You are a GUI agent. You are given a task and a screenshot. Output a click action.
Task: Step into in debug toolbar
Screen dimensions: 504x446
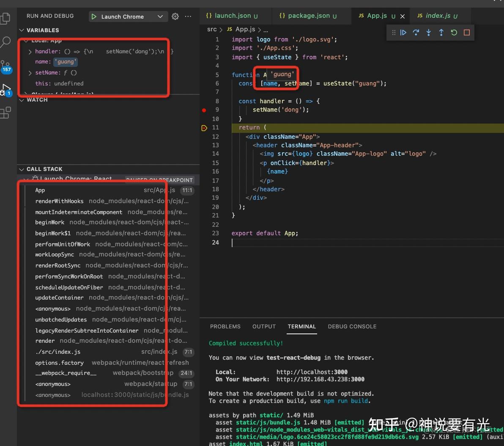click(x=428, y=33)
